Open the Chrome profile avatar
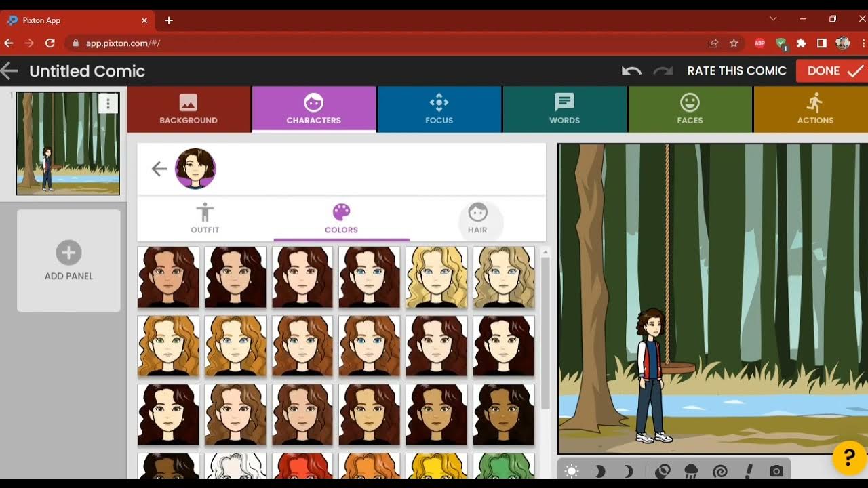 [843, 43]
